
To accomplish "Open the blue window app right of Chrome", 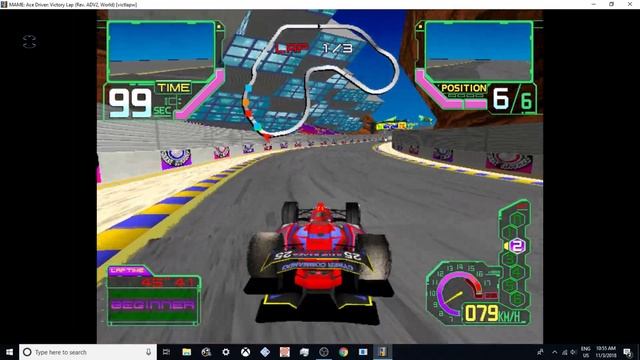I will tap(363, 352).
